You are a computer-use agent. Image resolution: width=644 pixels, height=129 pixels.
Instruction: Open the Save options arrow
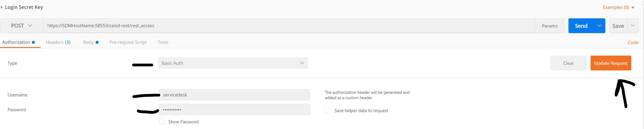click(x=632, y=26)
